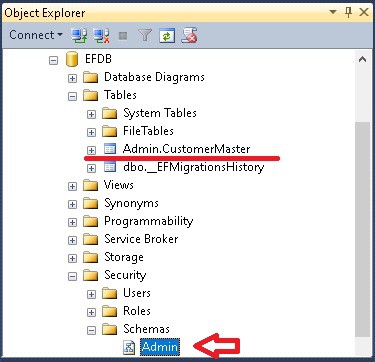Click the Users folder icon
The image size is (375, 362).
click(109, 293)
